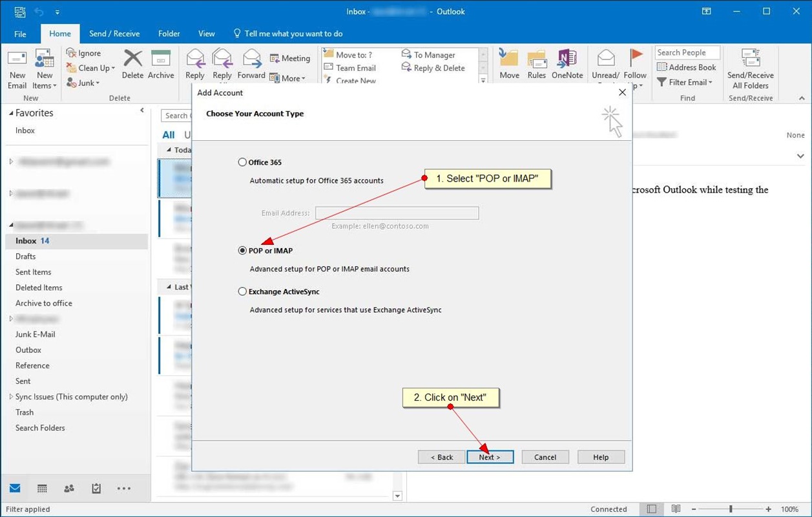Select the Office 365 radio button
The height and width of the screenshot is (517, 812).
242,162
